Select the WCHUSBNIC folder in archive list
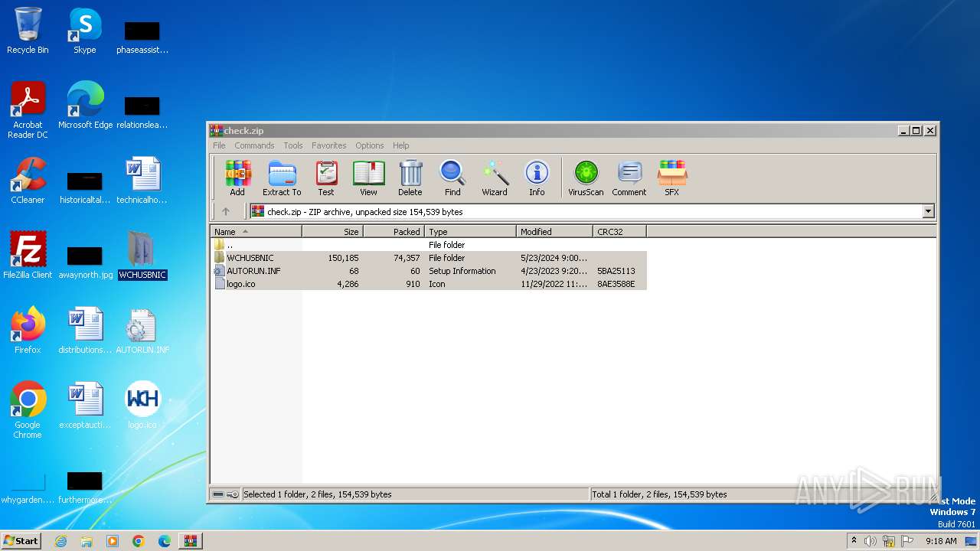Viewport: 980px width, 551px height. 429,258
